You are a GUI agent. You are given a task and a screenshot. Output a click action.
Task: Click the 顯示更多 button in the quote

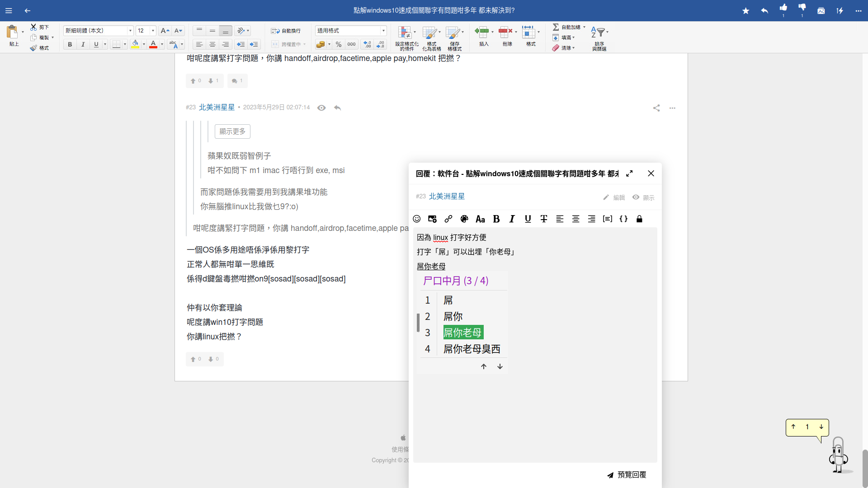coord(232,131)
